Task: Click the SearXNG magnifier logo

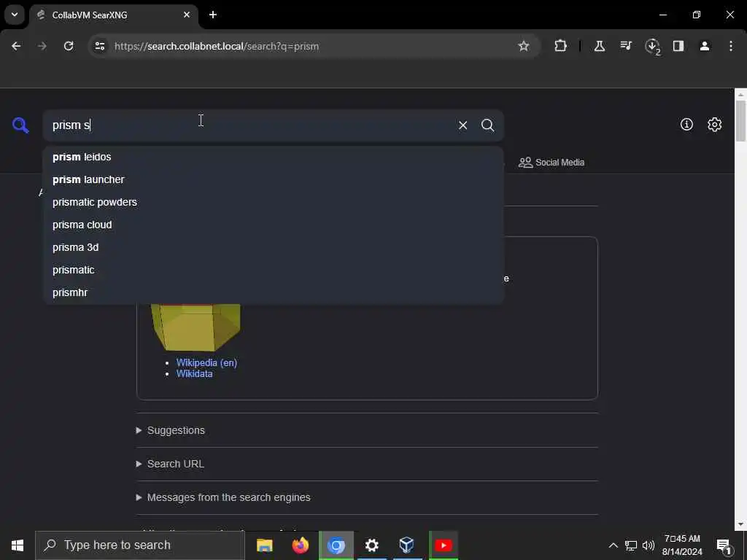Action: 20,125
